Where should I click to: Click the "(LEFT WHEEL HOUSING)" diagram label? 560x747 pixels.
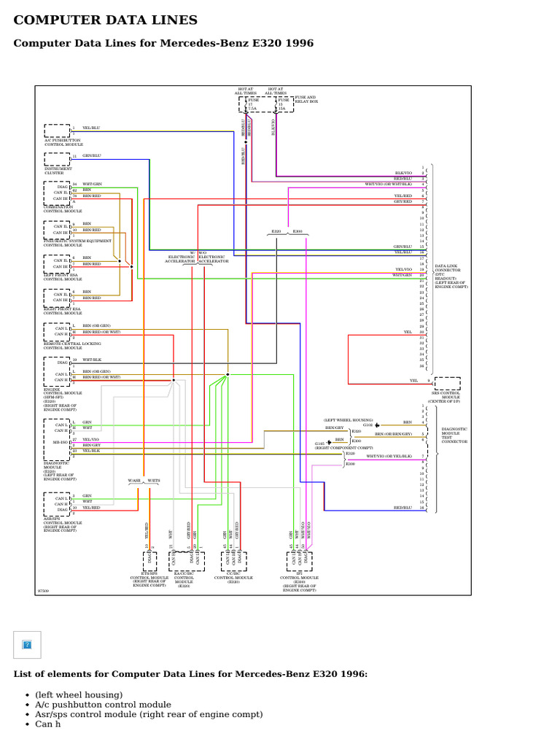(x=348, y=420)
